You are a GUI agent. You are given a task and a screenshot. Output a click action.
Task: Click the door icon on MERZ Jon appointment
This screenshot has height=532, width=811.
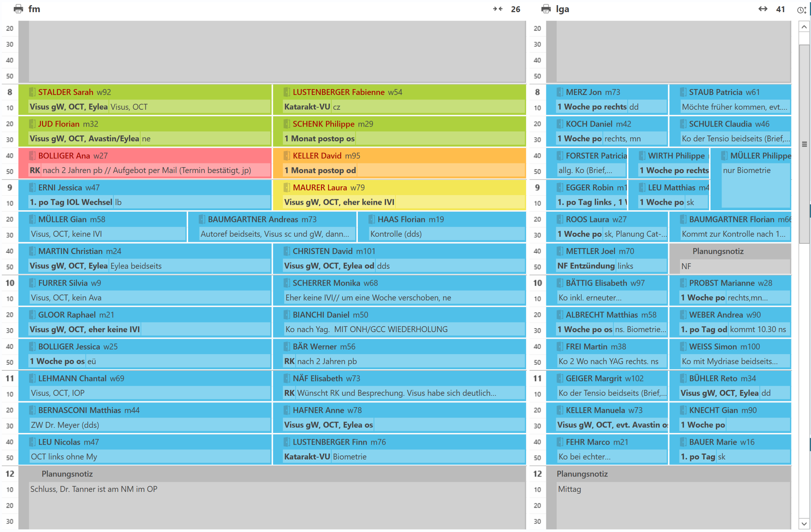560,92
